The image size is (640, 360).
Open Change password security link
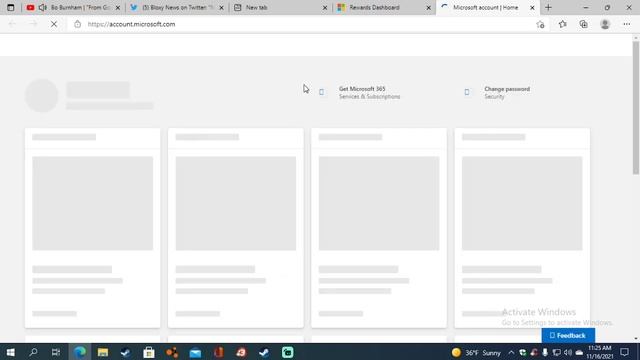(507, 92)
